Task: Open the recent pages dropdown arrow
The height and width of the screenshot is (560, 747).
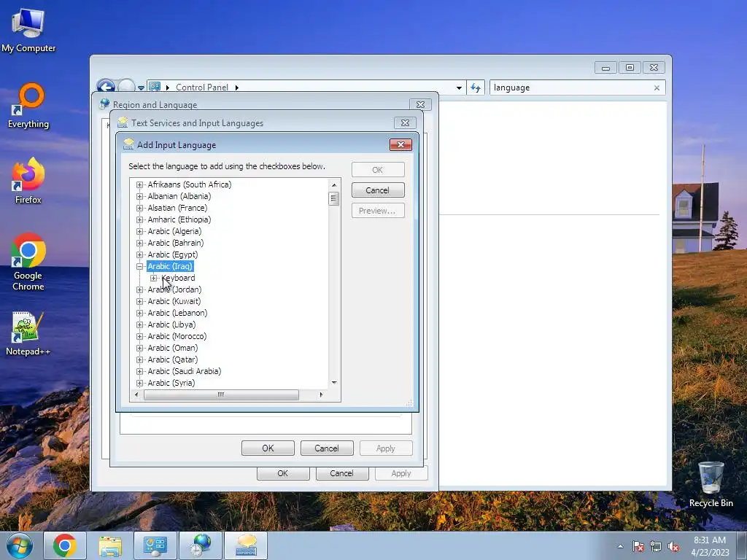Action: 141,87
